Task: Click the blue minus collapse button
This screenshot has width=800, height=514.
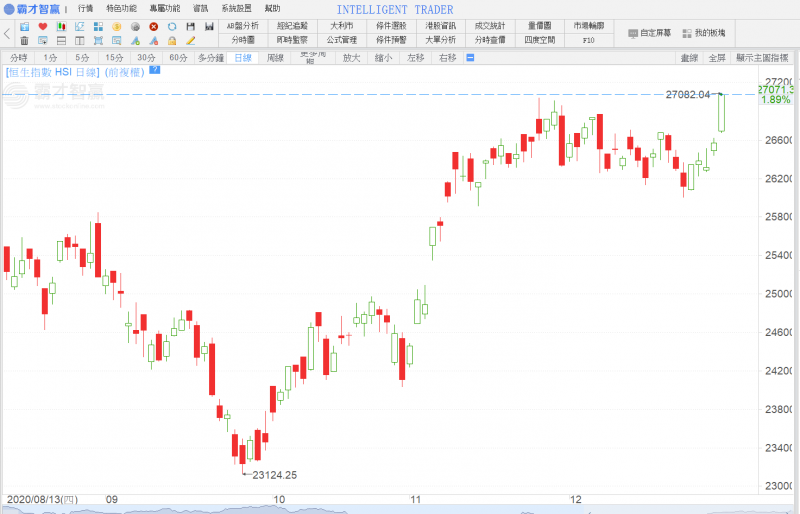Action: 470,58
